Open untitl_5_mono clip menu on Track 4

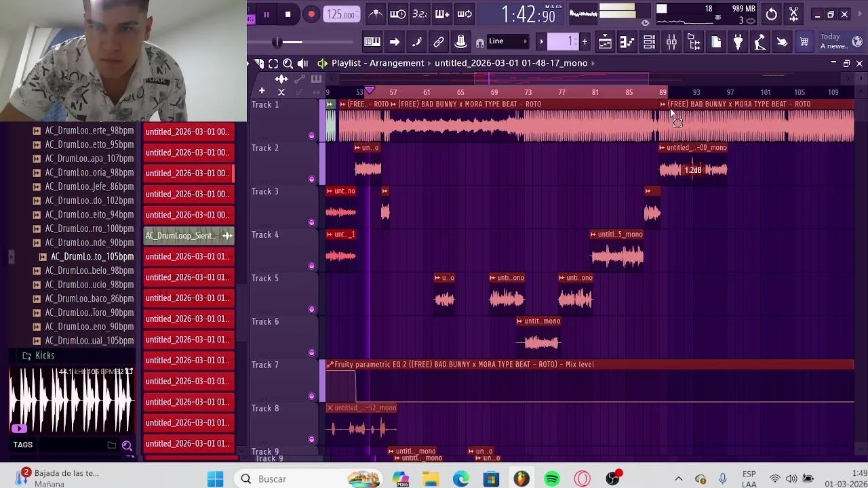coord(594,235)
